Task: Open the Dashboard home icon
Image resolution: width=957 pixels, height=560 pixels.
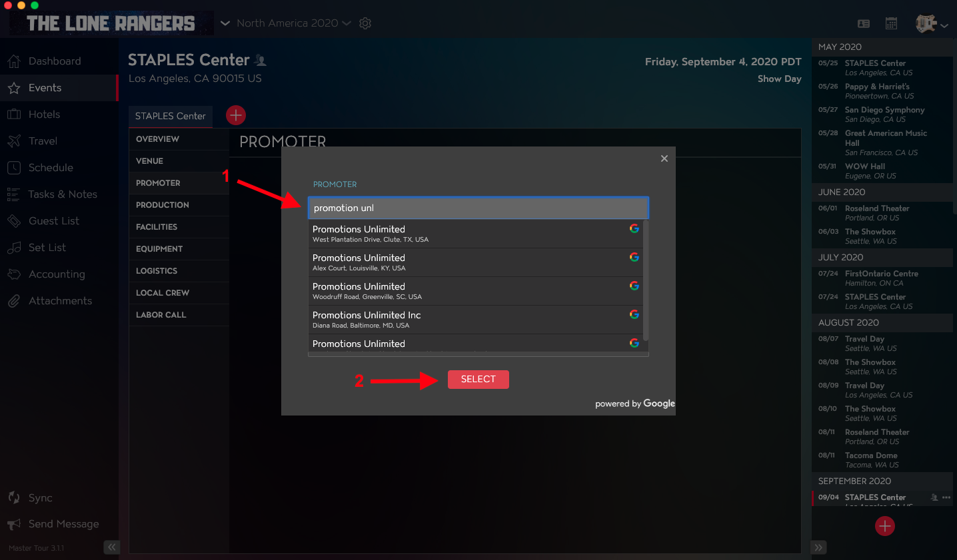Action: 14,61
